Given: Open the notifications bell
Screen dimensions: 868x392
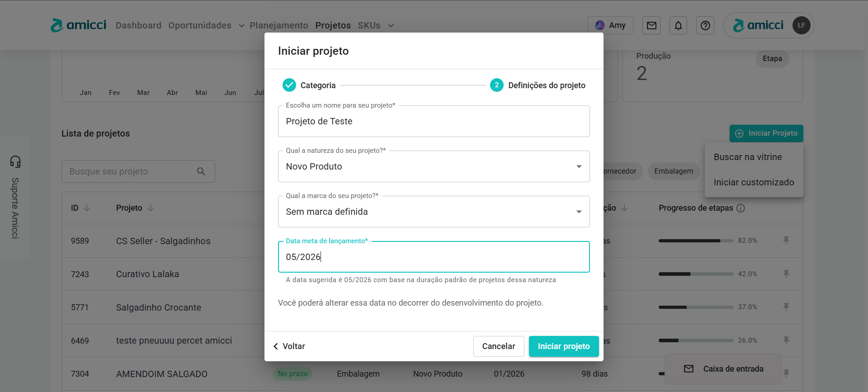Looking at the screenshot, I should 678,26.
